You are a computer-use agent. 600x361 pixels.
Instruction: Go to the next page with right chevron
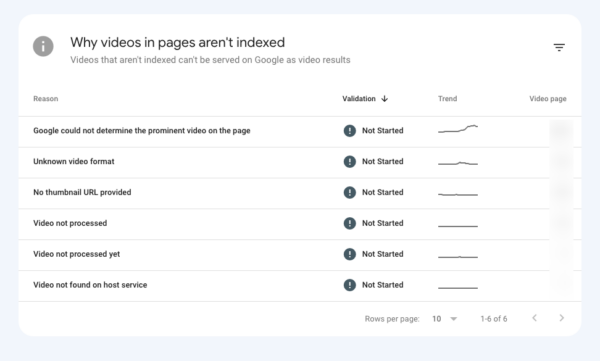(x=561, y=318)
